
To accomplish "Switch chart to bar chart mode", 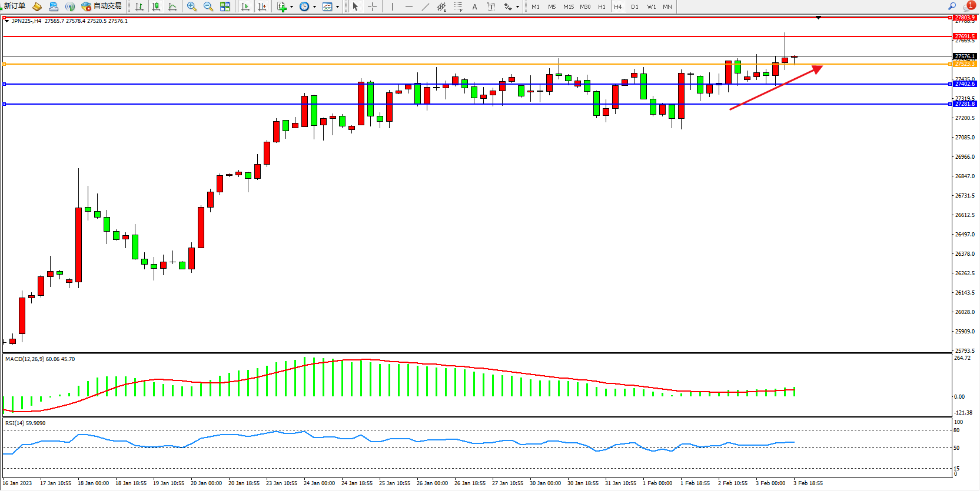I will 139,6.
